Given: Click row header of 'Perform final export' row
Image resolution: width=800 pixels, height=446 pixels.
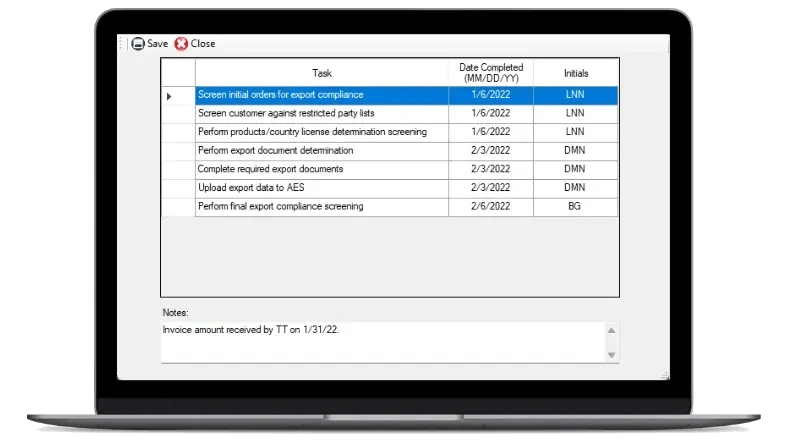Looking at the screenshot, I should pyautogui.click(x=178, y=207).
